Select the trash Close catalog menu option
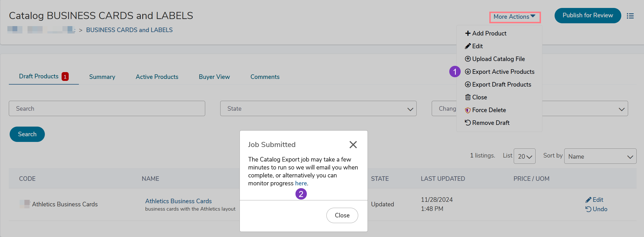The height and width of the screenshot is (237, 644). [x=479, y=97]
